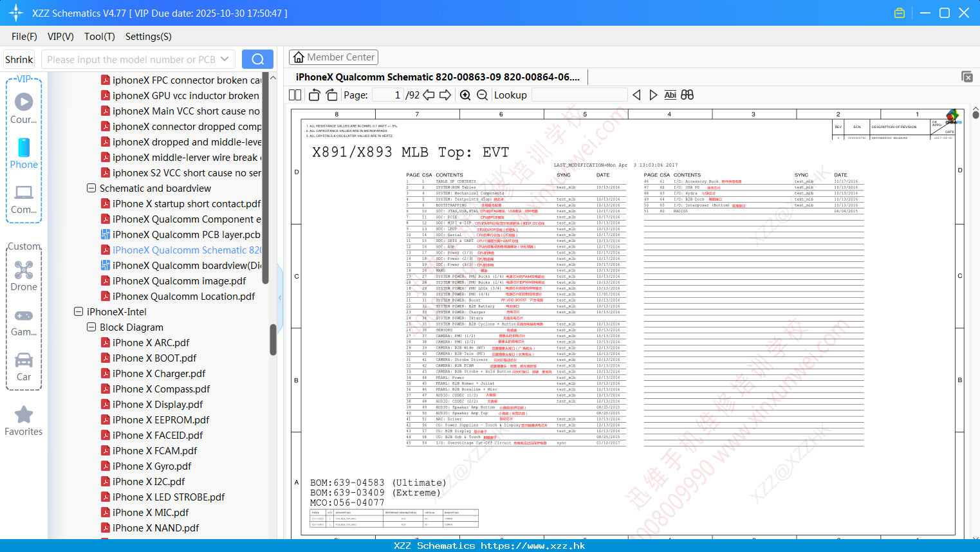Click the binoculars search icon
The height and width of the screenshot is (552, 980).
687,95
